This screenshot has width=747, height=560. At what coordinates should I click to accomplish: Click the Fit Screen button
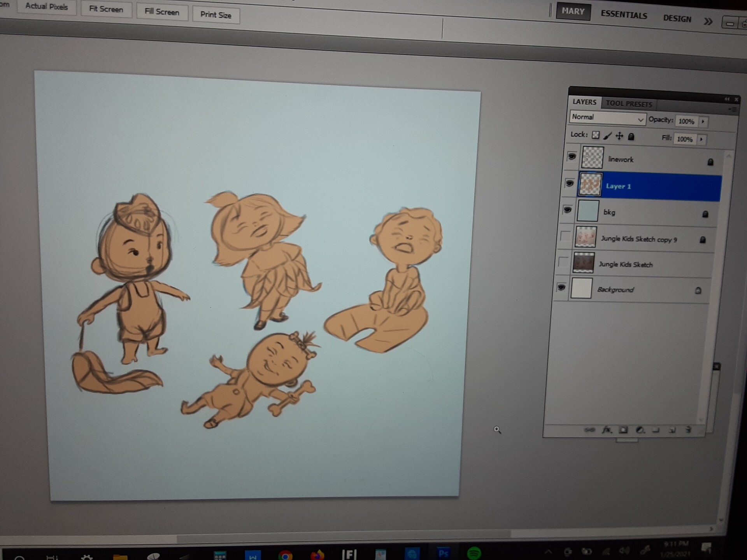click(x=106, y=9)
